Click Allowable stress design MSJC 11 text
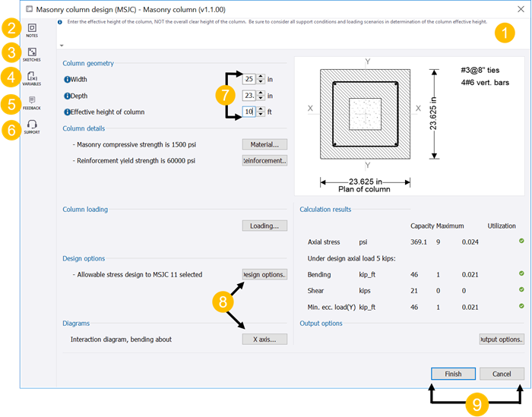The height and width of the screenshot is (417, 532). (x=138, y=275)
